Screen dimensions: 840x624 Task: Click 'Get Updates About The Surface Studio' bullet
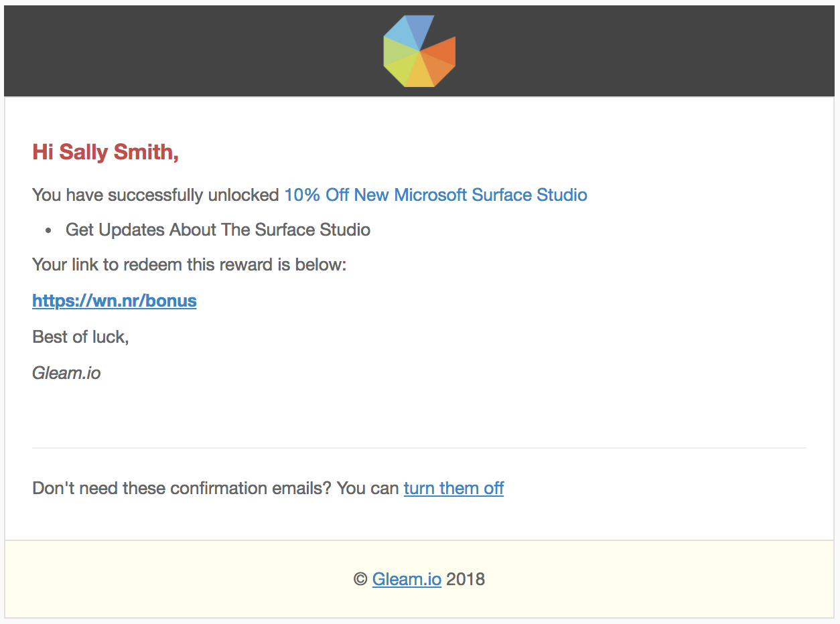218,230
